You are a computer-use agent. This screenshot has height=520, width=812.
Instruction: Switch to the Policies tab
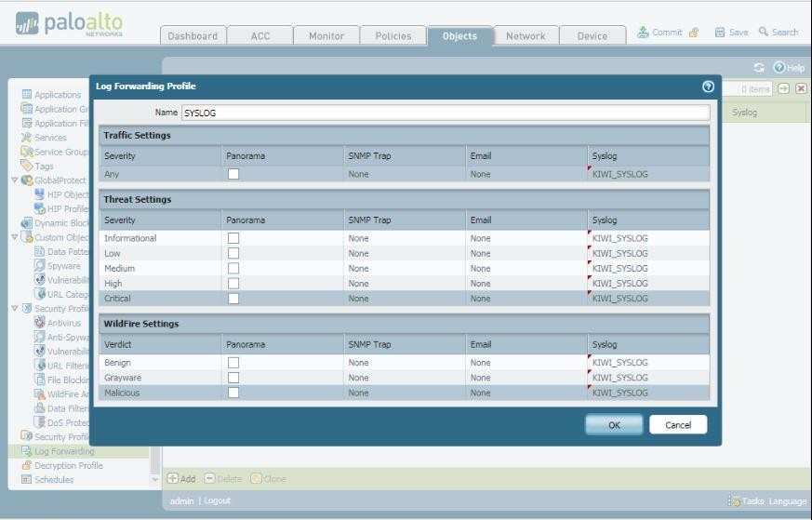click(x=393, y=36)
